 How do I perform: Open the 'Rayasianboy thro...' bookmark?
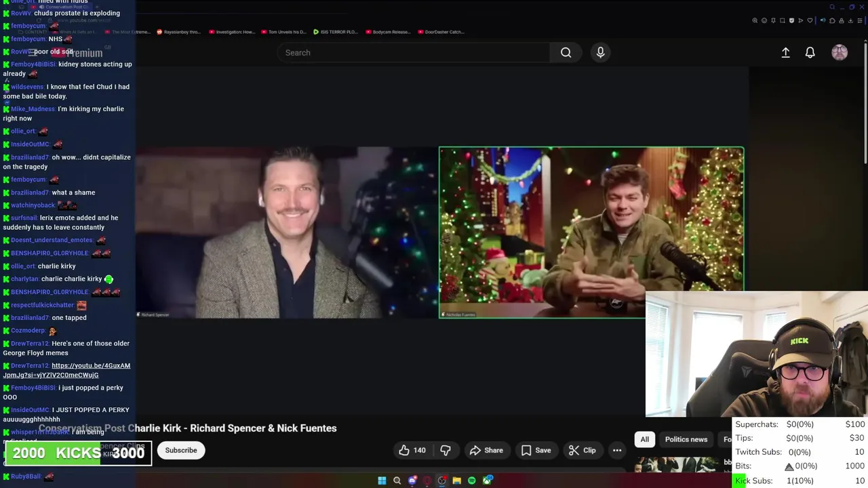[178, 32]
